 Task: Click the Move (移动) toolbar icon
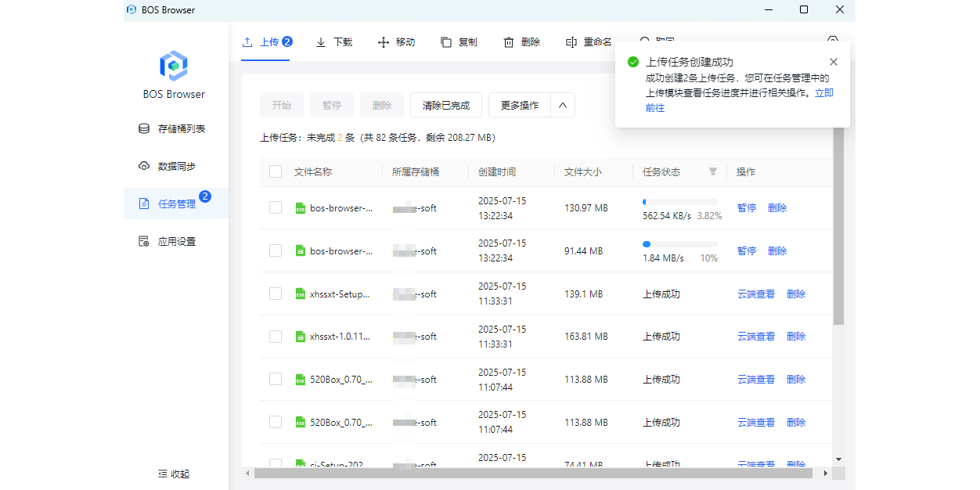coord(384,42)
